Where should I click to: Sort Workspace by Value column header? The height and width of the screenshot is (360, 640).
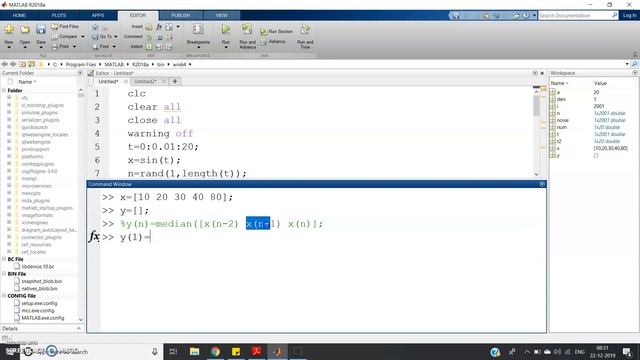(600, 83)
